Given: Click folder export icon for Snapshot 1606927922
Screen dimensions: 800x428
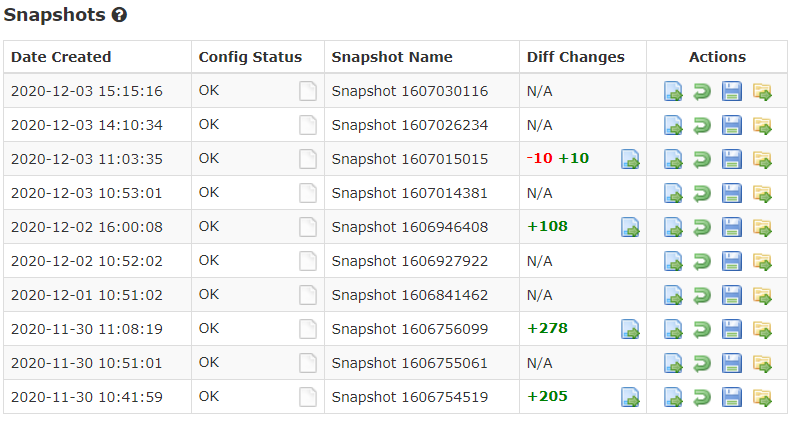Looking at the screenshot, I should click(x=762, y=262).
